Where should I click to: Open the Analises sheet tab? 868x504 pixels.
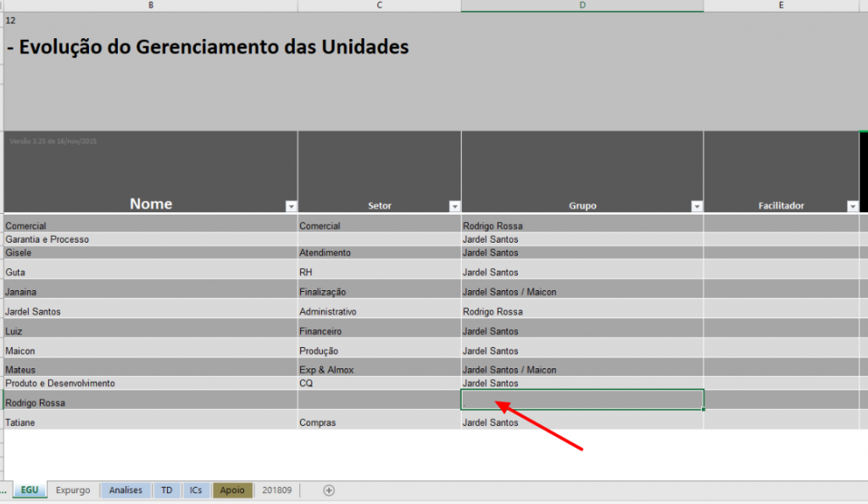coord(125,490)
